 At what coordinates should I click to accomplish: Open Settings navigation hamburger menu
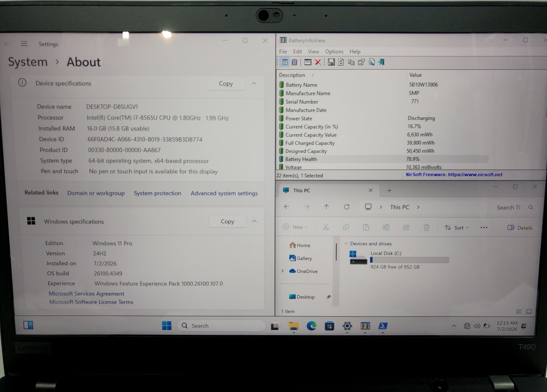click(x=24, y=44)
